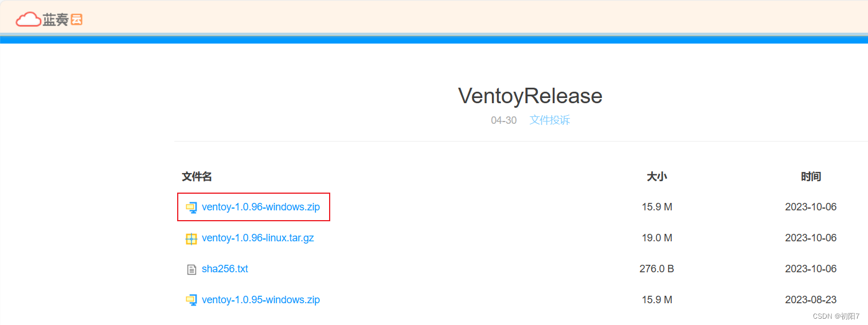Open the ventoy-1.0.96-windows.zip download link
Image resolution: width=868 pixels, height=325 pixels.
pyautogui.click(x=261, y=207)
